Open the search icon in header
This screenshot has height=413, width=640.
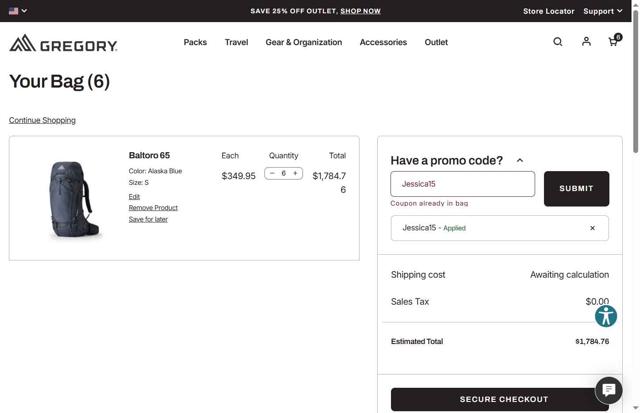(x=558, y=42)
